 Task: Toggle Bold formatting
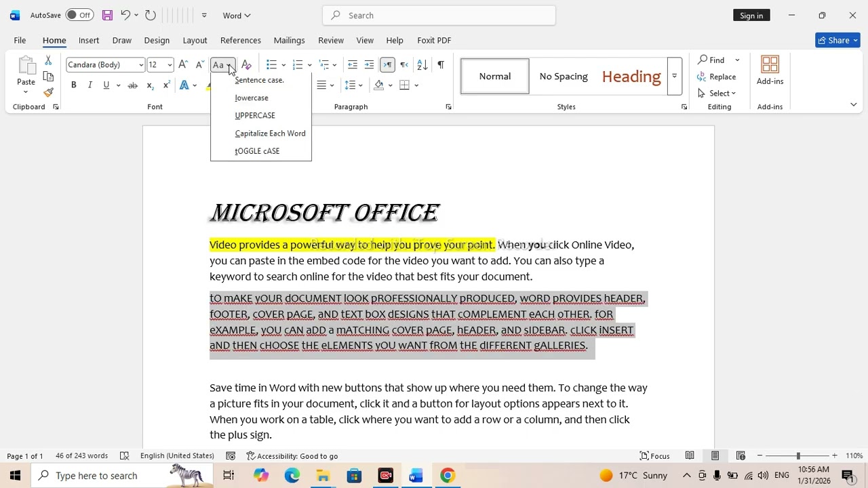pyautogui.click(x=73, y=85)
